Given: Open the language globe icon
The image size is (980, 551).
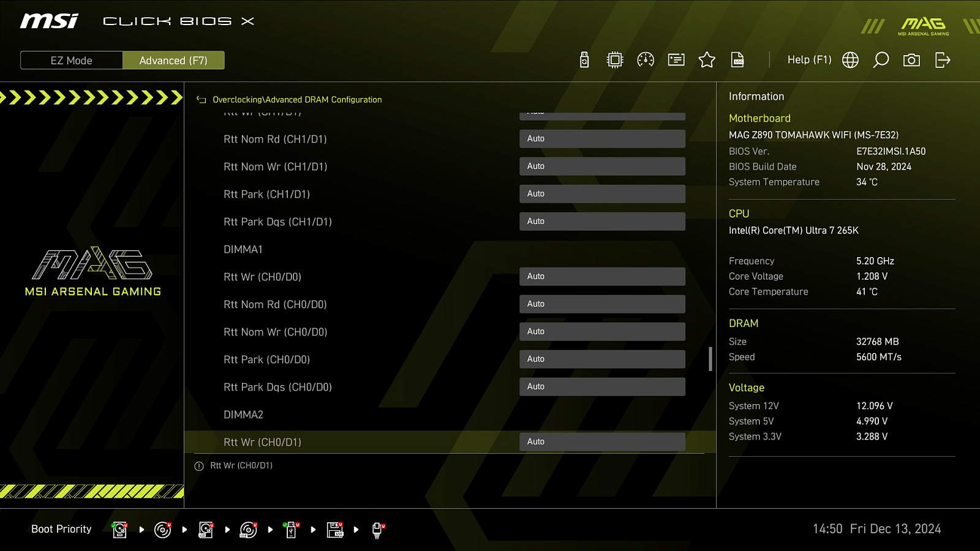Looking at the screenshot, I should point(850,60).
